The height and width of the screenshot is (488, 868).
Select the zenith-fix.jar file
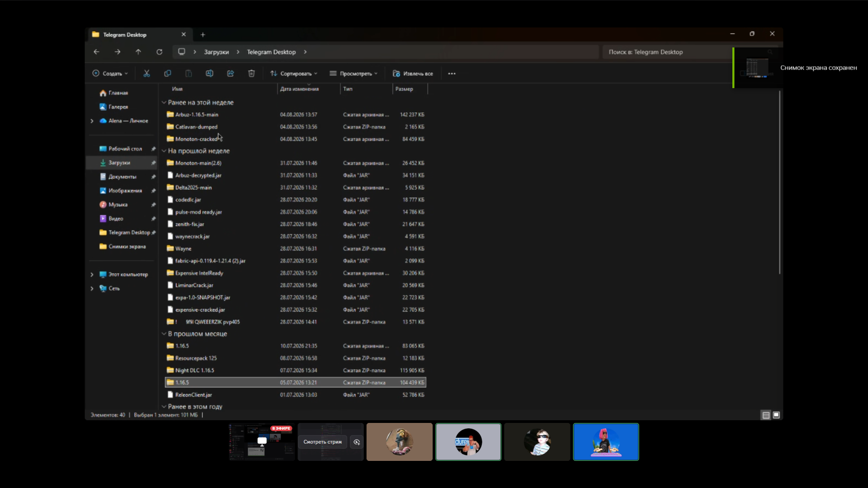[296, 224]
